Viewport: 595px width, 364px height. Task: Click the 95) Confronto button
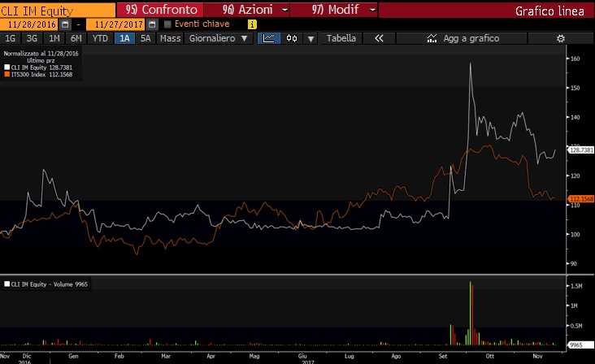tap(159, 10)
